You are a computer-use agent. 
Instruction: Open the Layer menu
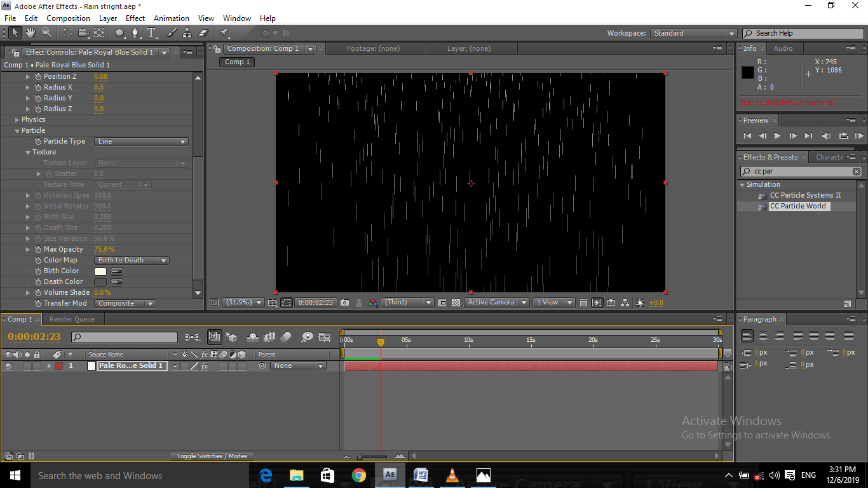tap(107, 18)
